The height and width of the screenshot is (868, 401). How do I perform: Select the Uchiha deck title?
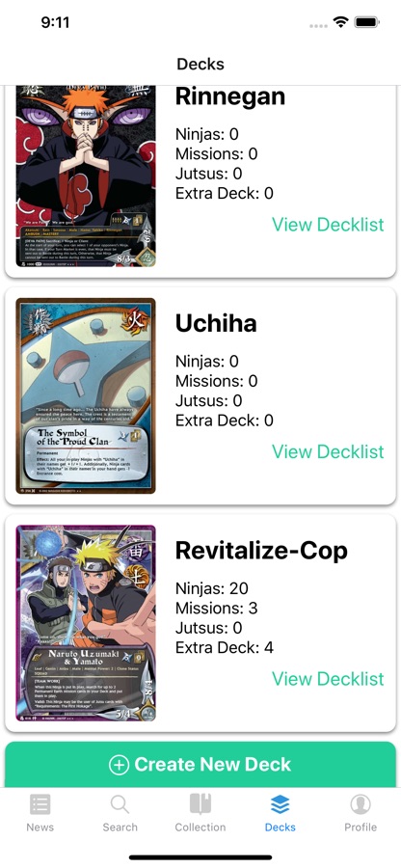pos(216,323)
